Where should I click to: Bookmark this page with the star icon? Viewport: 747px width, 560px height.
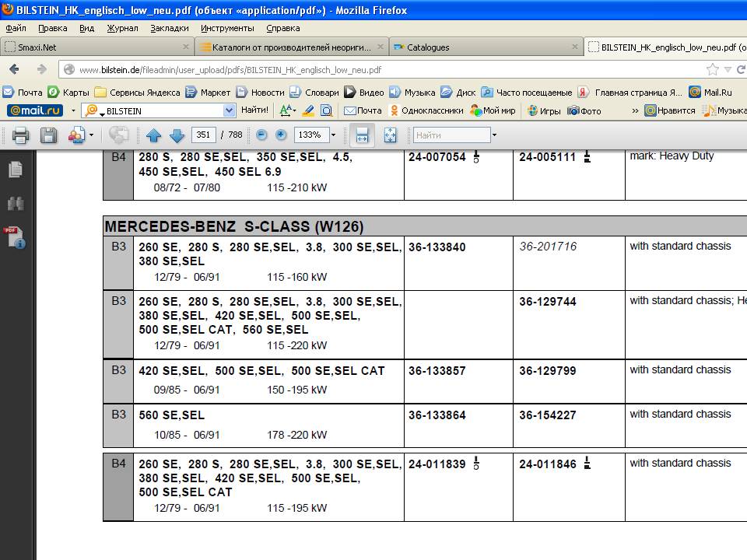tap(712, 69)
